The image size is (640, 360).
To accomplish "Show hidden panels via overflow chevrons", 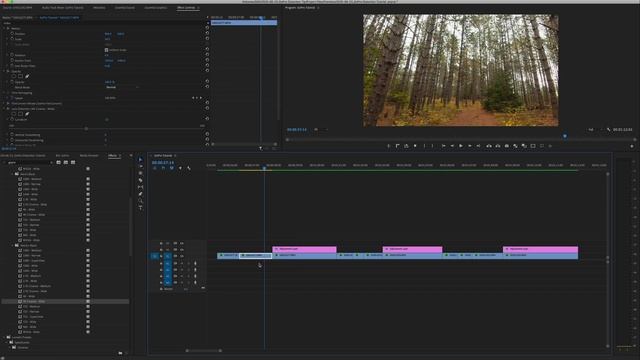I will click(x=131, y=156).
